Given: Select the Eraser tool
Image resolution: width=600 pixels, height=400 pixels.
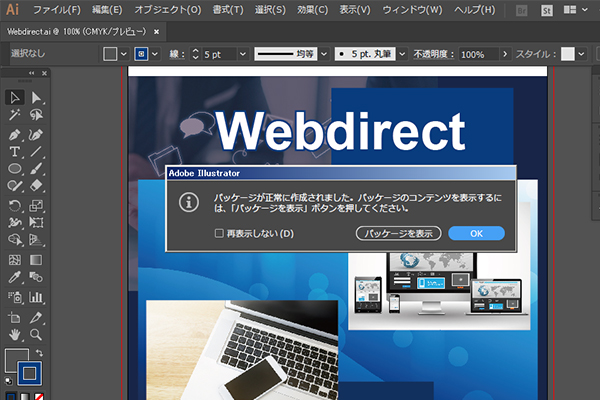Looking at the screenshot, I should [x=36, y=186].
